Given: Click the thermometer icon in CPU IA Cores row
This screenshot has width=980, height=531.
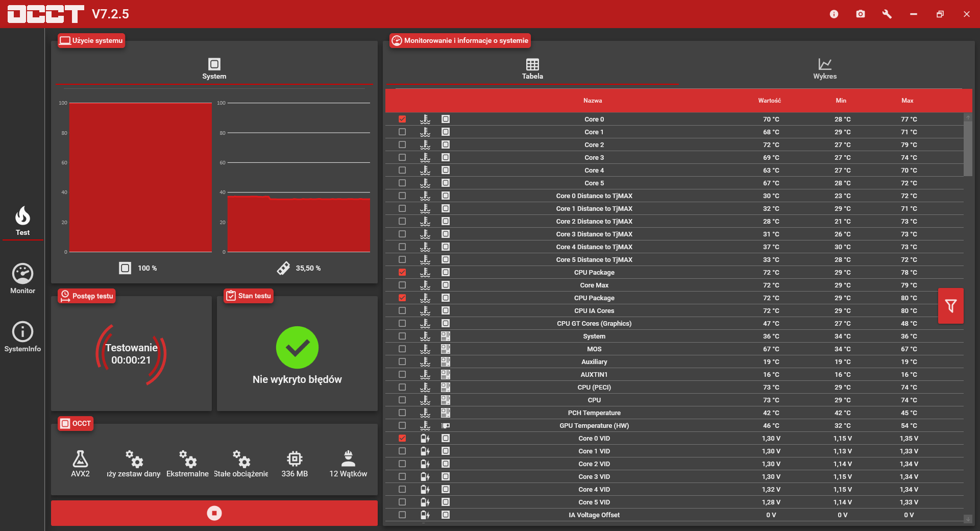Looking at the screenshot, I should pyautogui.click(x=425, y=310).
